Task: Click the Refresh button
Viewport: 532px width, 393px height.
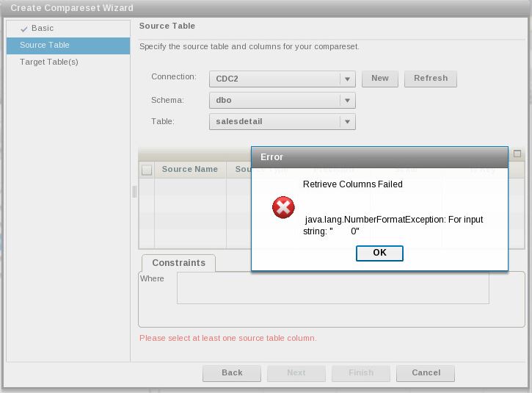Action: pos(431,79)
